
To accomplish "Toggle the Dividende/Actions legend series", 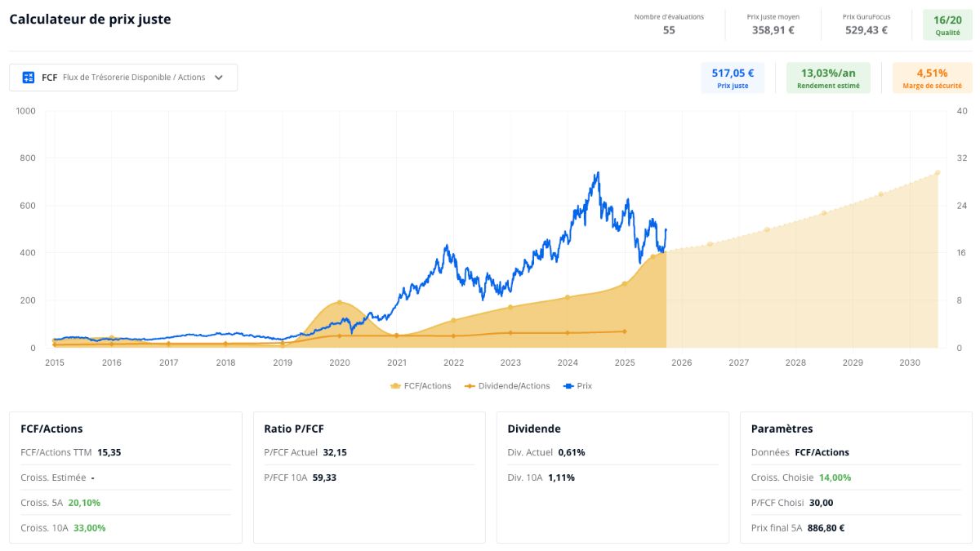I will click(507, 386).
